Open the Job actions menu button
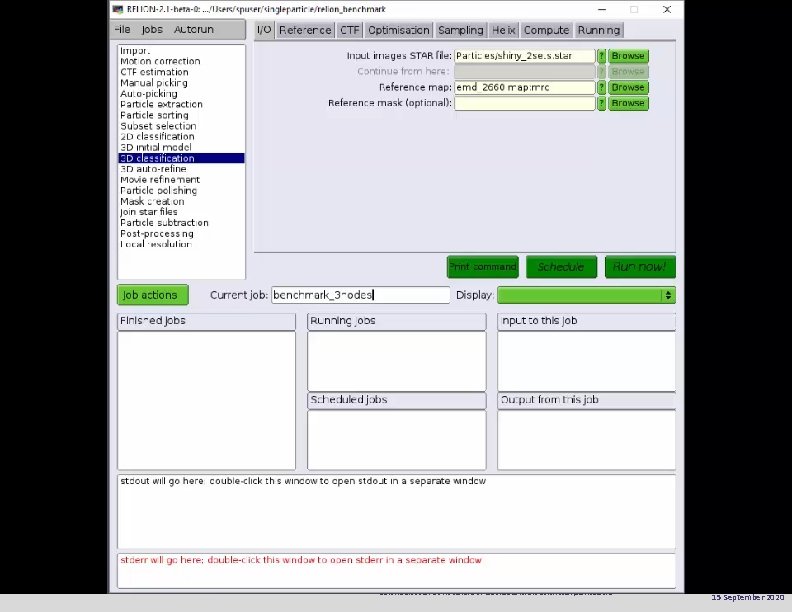 [153, 295]
